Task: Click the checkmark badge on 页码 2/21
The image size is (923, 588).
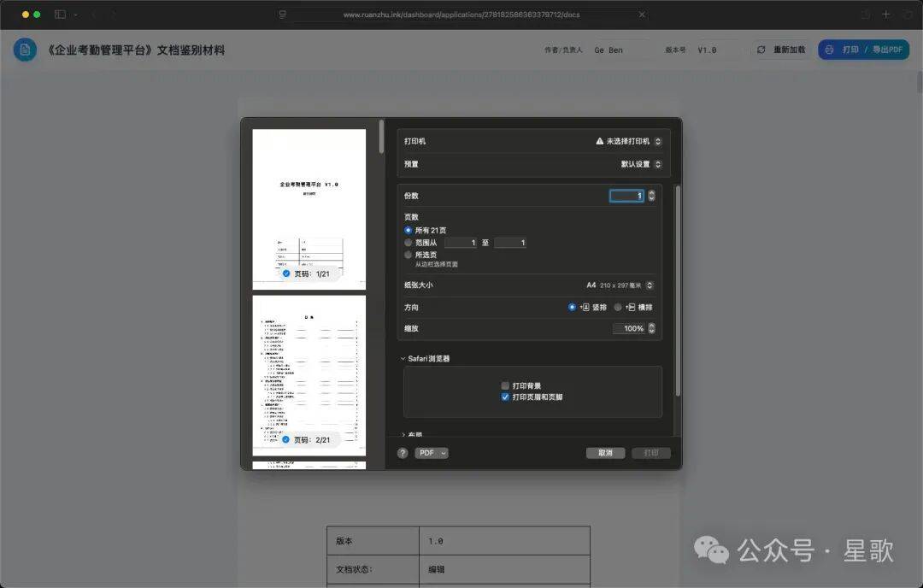Action: (x=286, y=439)
